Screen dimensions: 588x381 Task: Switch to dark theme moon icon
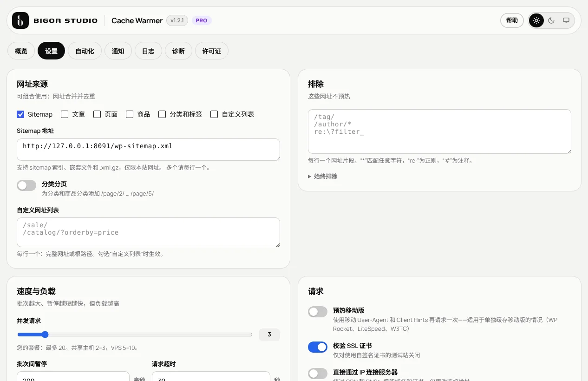551,20
